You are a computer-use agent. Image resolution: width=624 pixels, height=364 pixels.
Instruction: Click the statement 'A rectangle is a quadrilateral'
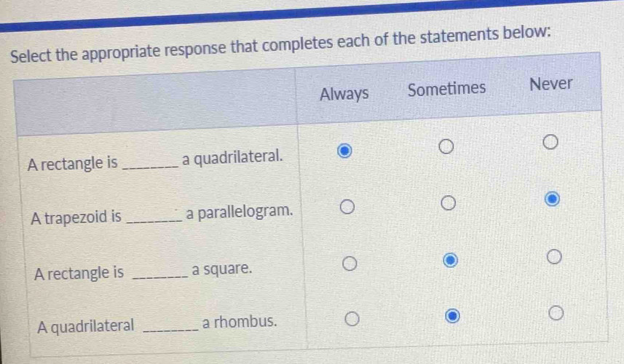(x=154, y=161)
